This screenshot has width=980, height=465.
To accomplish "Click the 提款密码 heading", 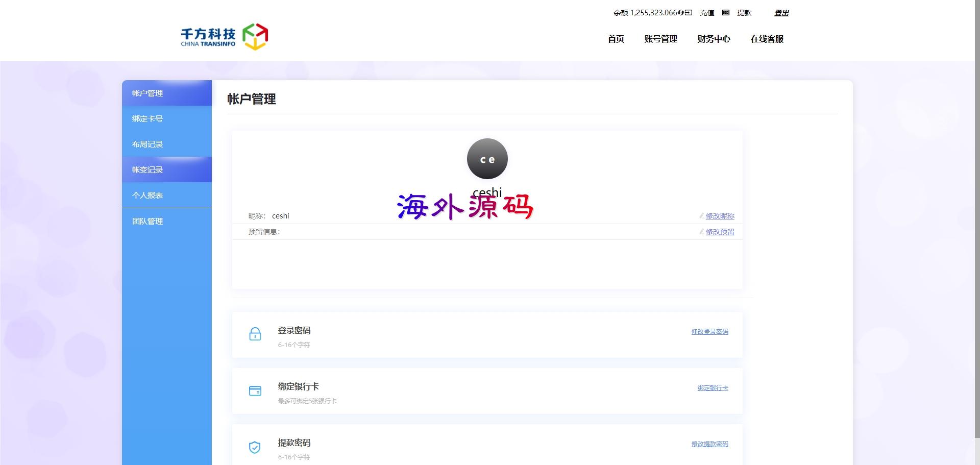I will [x=294, y=443].
